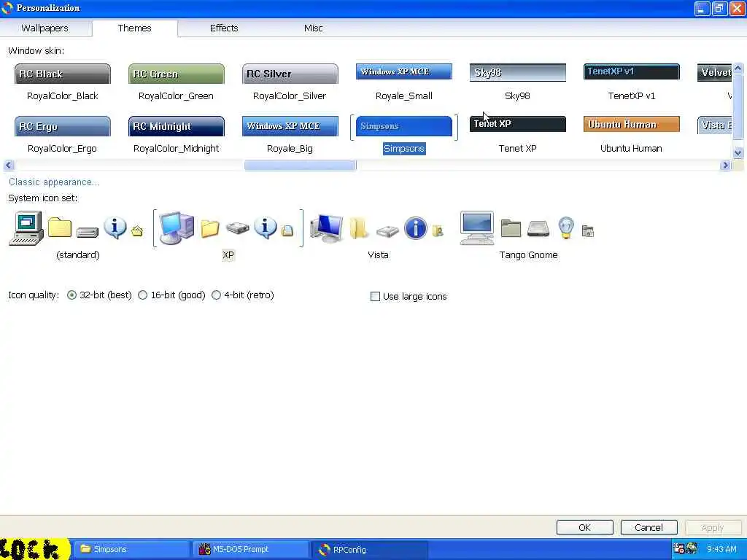Select the Sky98 window skin

tap(518, 72)
